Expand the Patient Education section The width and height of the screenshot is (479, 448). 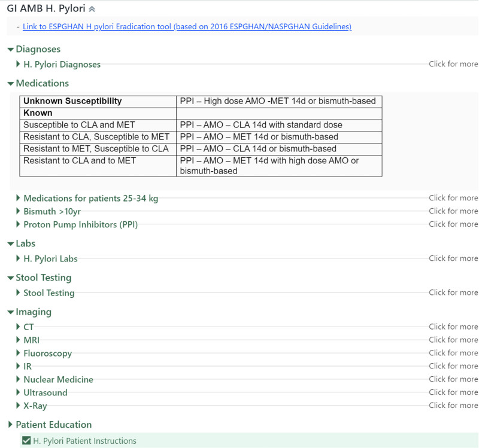pyautogui.click(x=11, y=425)
